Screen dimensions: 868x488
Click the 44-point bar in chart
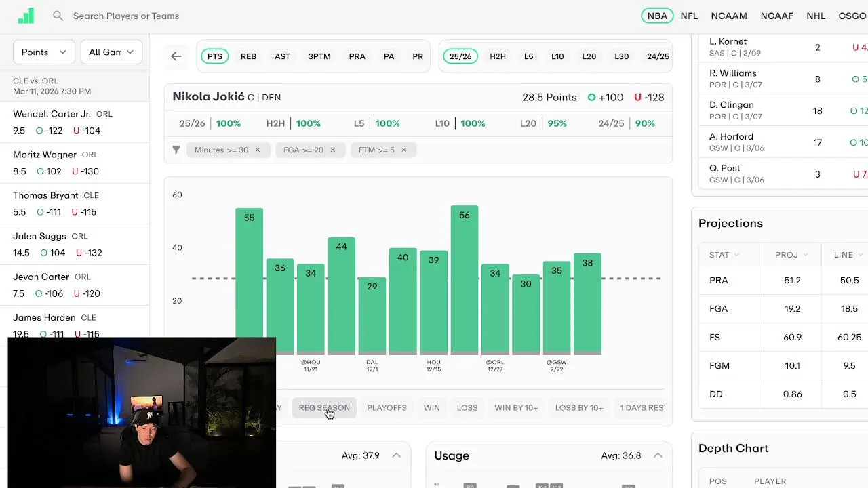click(341, 296)
